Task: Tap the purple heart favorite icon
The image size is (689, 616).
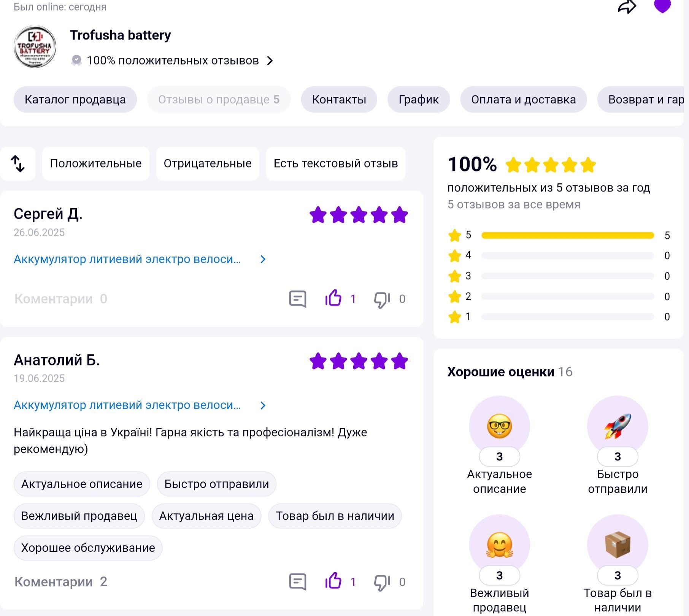Action: click(662, 6)
